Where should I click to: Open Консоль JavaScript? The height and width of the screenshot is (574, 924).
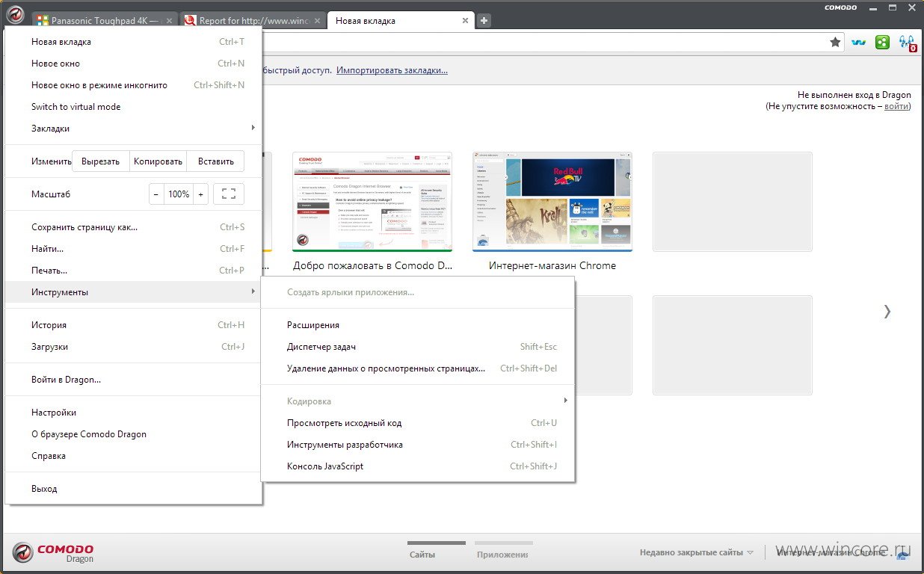418,466
